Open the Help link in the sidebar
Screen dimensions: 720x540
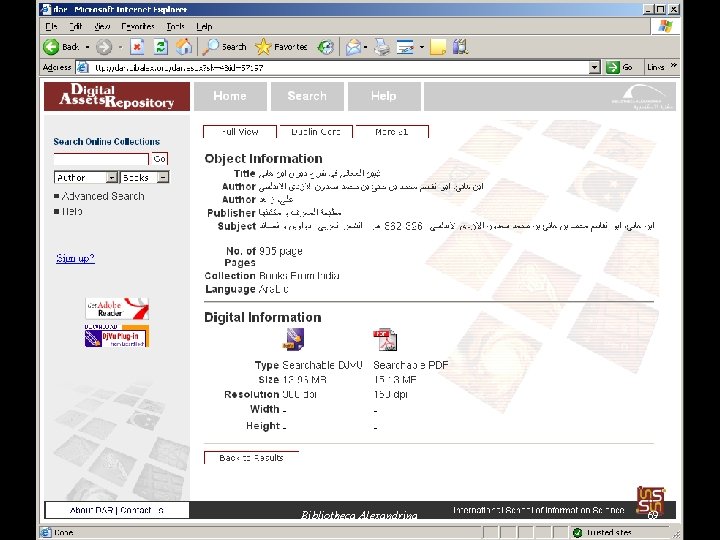pyautogui.click(x=72, y=211)
